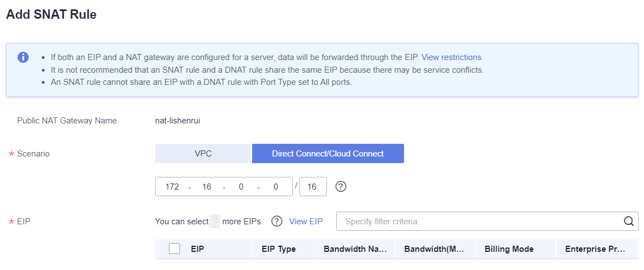The height and width of the screenshot is (270, 644).
Task: Click the help icon beside subnet mask
Action: tap(341, 187)
